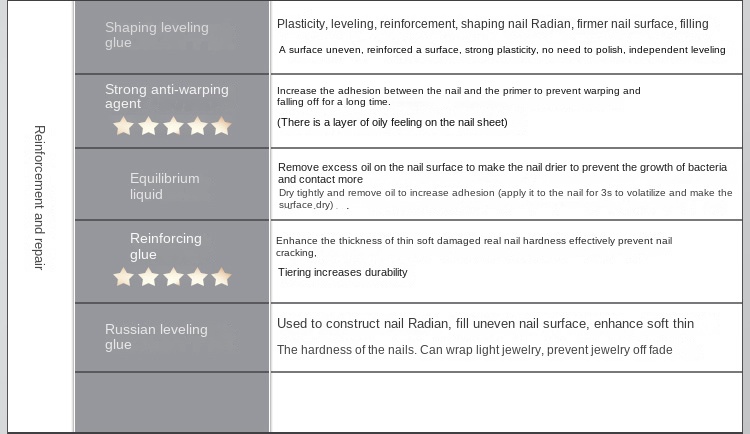Click first star under Strong anti-warping agent
The height and width of the screenshot is (434, 750).
point(124,126)
